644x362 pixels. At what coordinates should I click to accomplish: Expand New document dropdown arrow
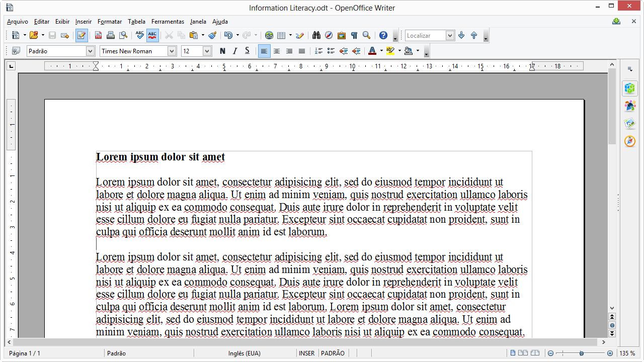point(24,35)
